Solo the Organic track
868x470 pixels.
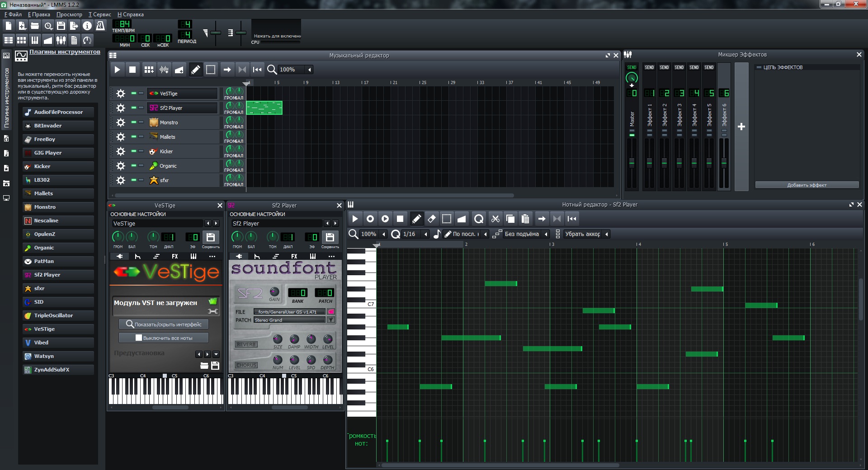(141, 165)
